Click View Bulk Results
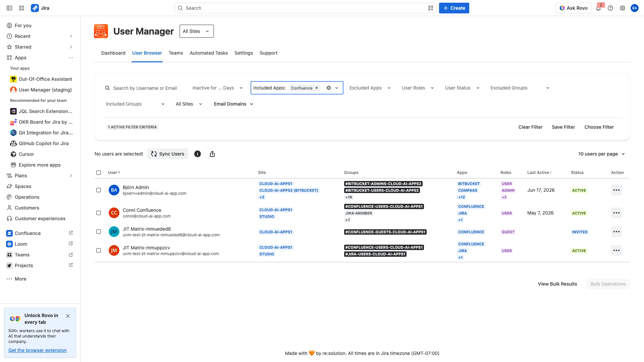644x362 pixels. click(x=557, y=284)
